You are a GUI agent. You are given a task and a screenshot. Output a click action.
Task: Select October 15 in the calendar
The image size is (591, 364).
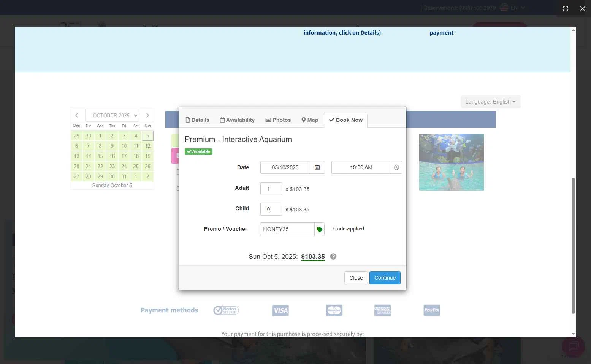(x=100, y=156)
